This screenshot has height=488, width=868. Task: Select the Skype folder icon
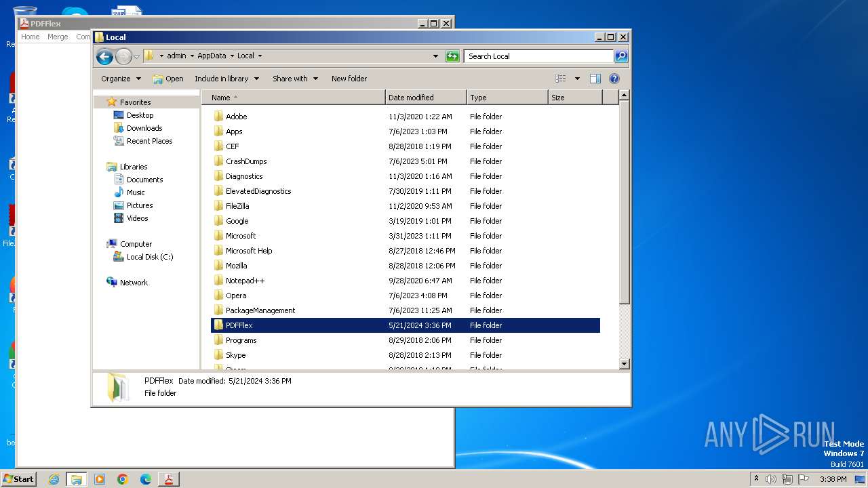tap(218, 355)
